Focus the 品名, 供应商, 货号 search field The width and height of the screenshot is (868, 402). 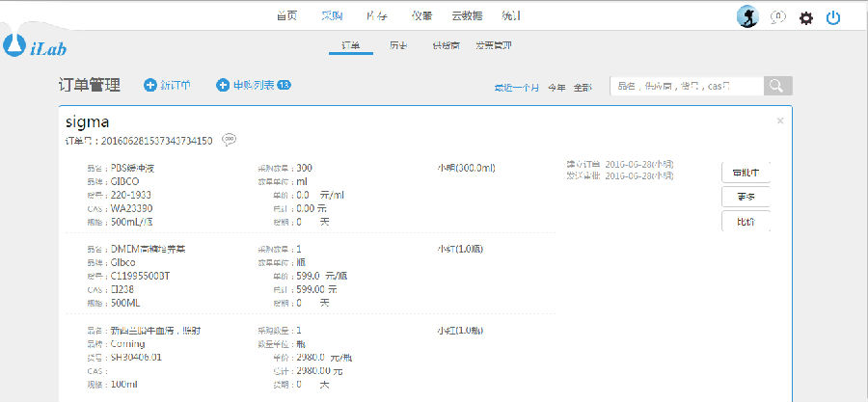pyautogui.click(x=687, y=86)
